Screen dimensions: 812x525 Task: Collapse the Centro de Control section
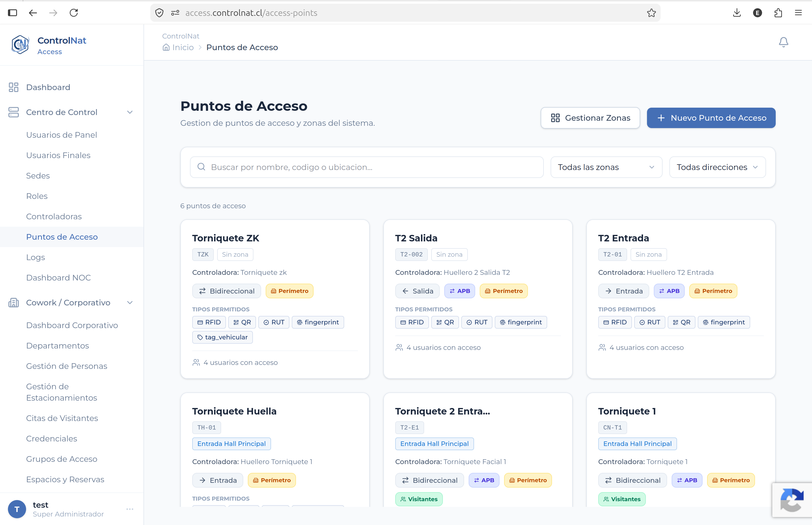pyautogui.click(x=130, y=112)
